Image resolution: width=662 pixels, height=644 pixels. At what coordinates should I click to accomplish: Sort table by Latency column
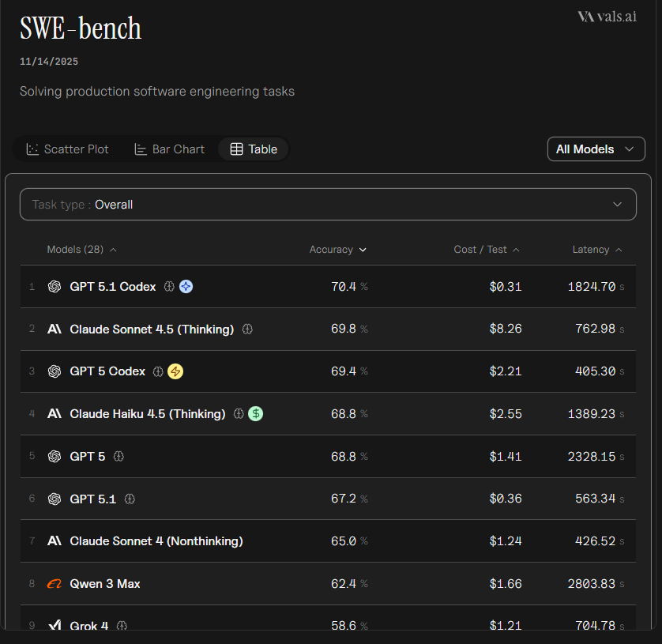[x=596, y=250]
